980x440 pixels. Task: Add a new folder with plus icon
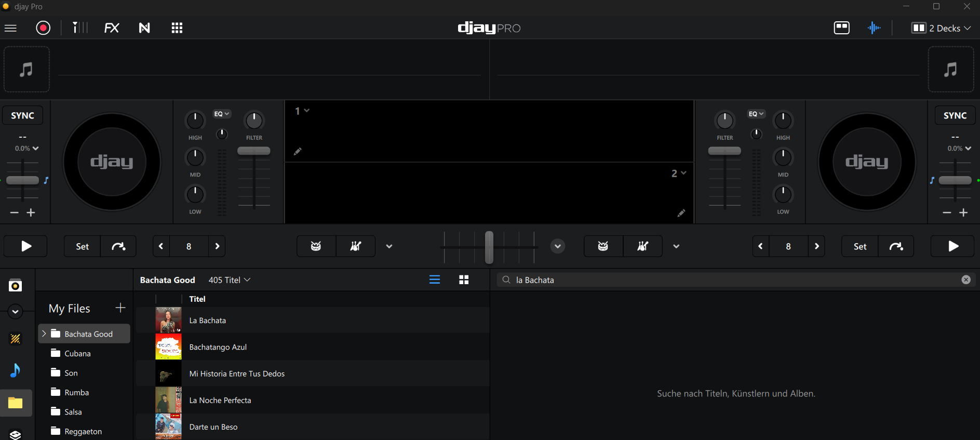tap(120, 308)
